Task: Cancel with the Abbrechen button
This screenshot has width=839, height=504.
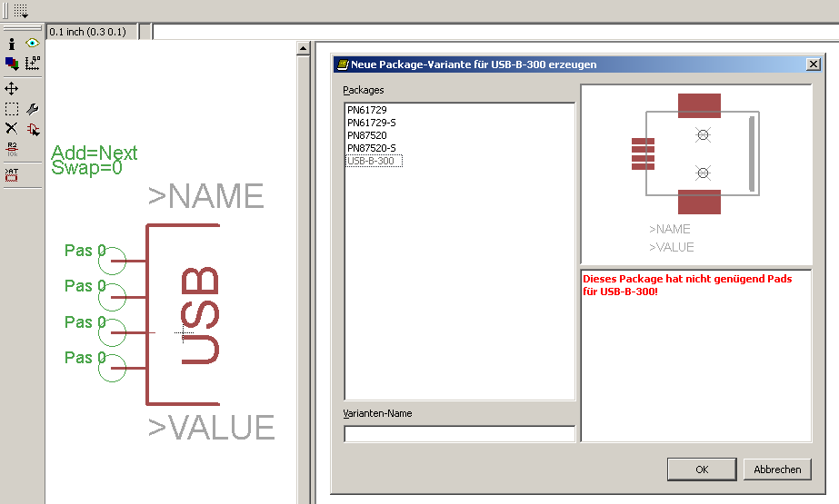Action: click(x=777, y=469)
